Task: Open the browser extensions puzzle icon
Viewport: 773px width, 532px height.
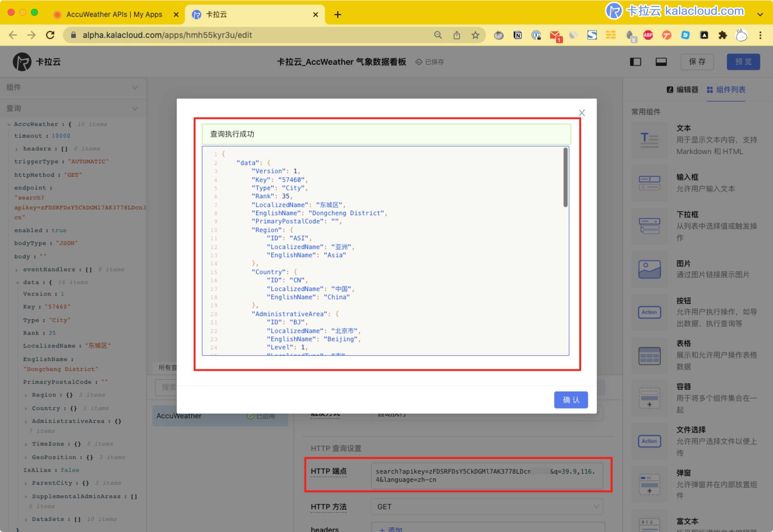Action: pos(722,35)
